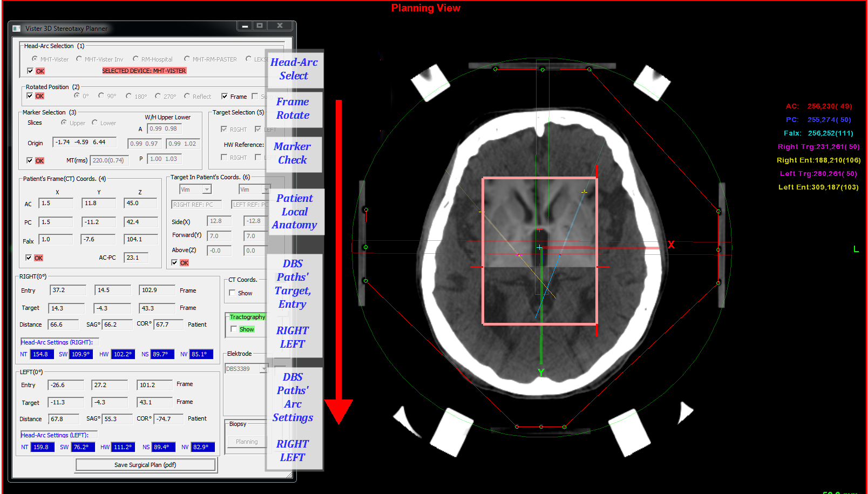The image size is (868, 494).
Task: Click the PC Z coordinate field showing 42.4
Action: (140, 222)
